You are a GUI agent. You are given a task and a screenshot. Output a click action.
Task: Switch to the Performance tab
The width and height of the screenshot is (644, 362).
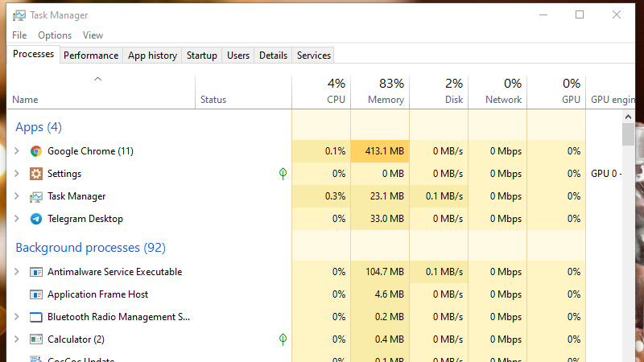pos(91,56)
